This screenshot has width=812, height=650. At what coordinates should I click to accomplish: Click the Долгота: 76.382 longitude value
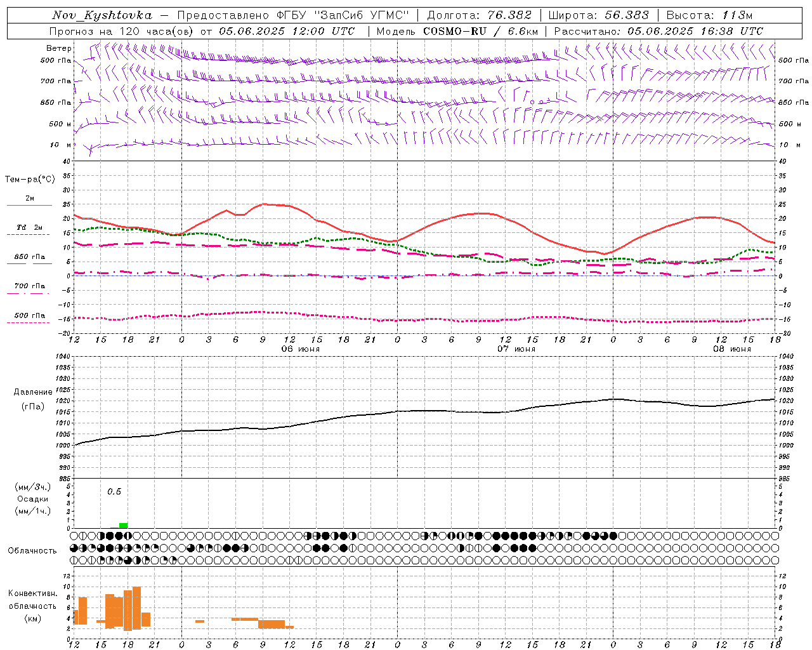(480, 15)
